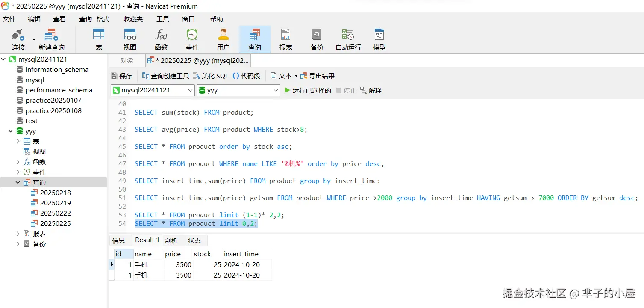Open the yyy database dropdown
This screenshot has width=644, height=308.
click(x=238, y=90)
